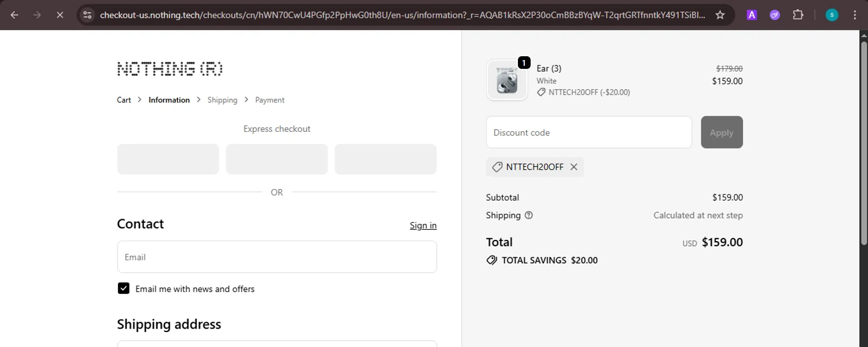Go back to Cart breadcrumb
Viewport: 868px width, 347px height.
(124, 100)
